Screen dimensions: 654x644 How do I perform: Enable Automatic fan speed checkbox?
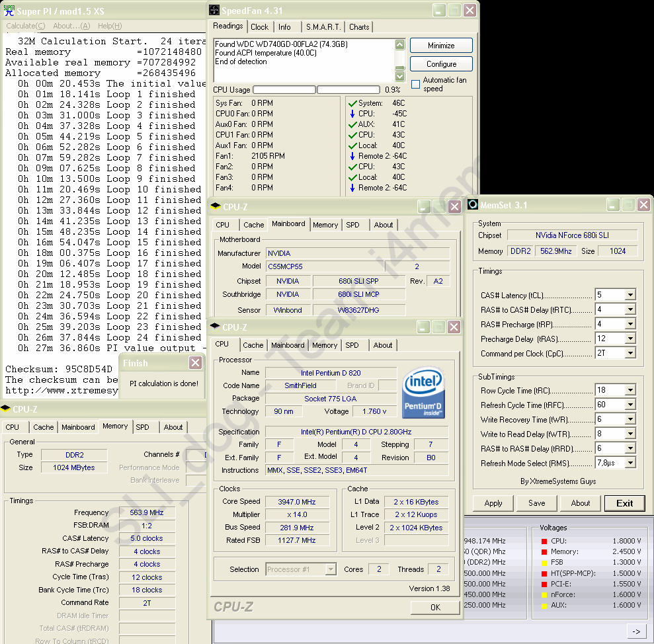point(415,84)
